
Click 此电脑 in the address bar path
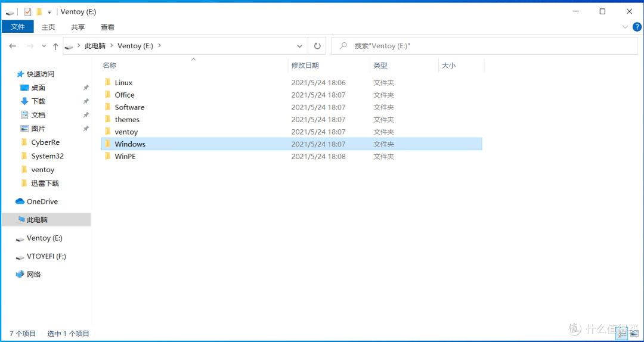[x=95, y=46]
